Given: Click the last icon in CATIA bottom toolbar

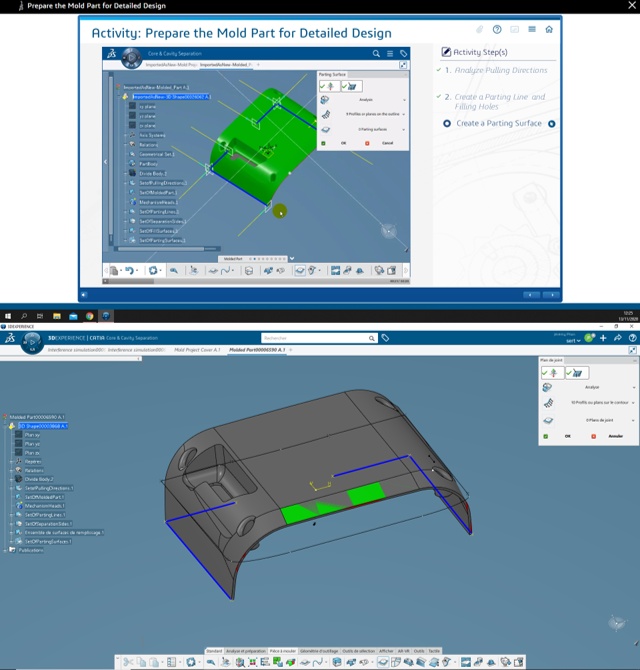Looking at the screenshot, I should (519, 662).
